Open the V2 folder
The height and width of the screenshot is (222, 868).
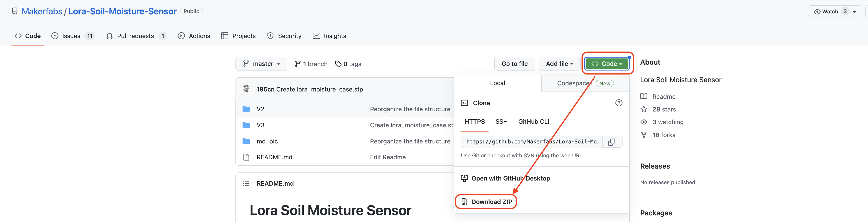[260, 109]
